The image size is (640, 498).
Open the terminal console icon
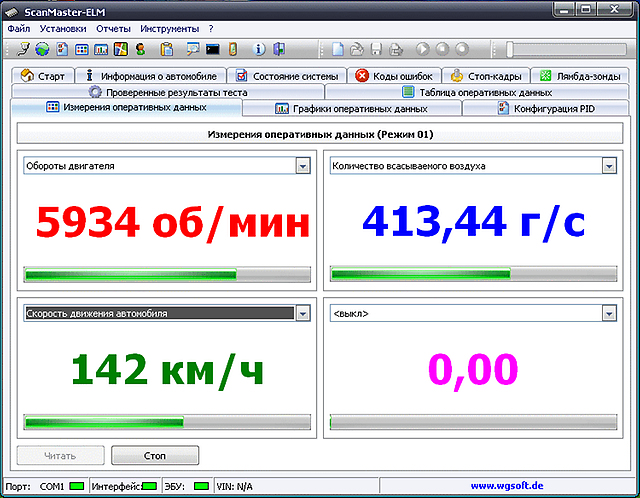(212, 49)
